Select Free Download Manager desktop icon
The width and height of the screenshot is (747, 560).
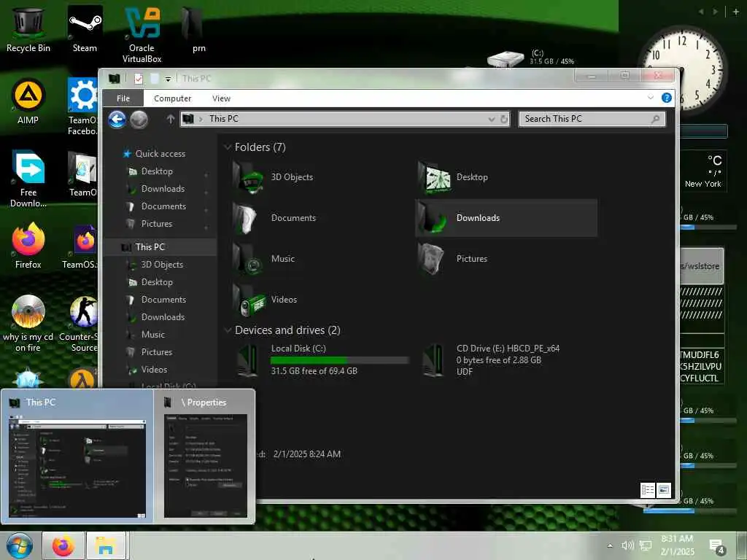click(28, 179)
